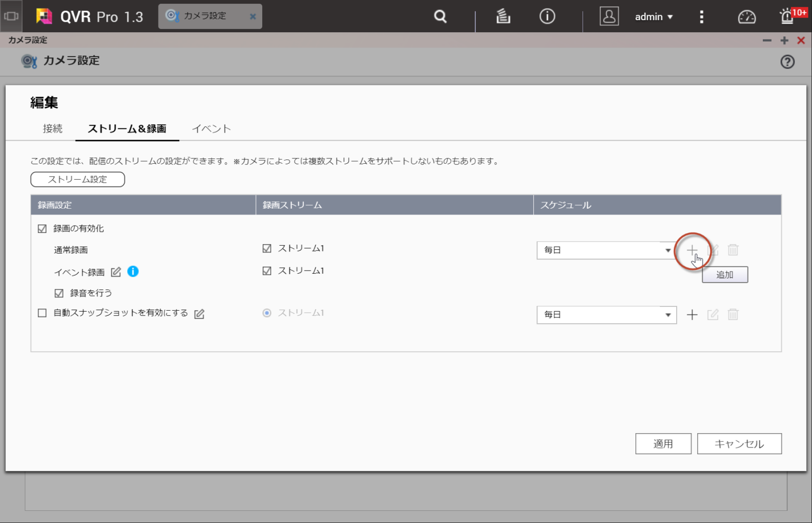Screen dimensions: 812x523
Task: Open the recording schedule 毎日 dropdown
Action: pyautogui.click(x=606, y=250)
